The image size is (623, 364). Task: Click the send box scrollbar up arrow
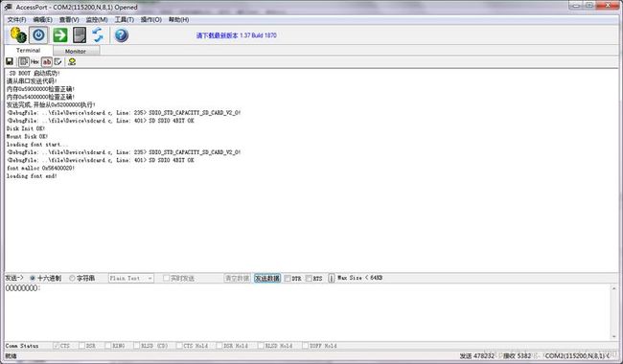click(613, 288)
